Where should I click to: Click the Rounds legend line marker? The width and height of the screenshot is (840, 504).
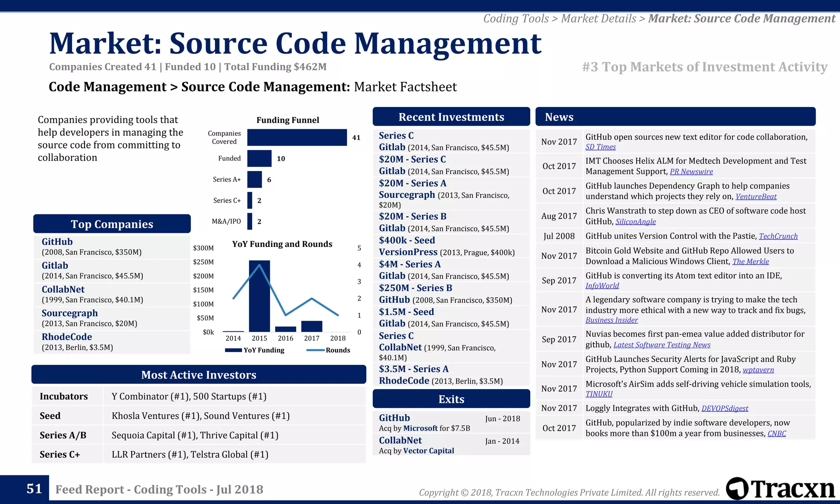tap(315, 350)
